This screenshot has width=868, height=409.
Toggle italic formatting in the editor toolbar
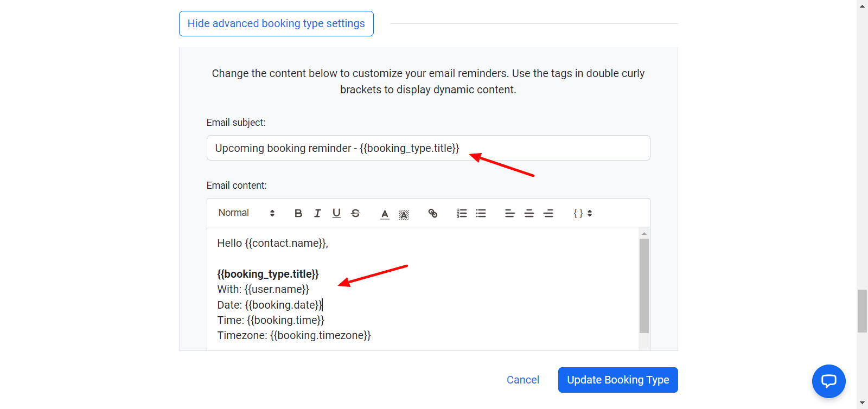click(317, 213)
